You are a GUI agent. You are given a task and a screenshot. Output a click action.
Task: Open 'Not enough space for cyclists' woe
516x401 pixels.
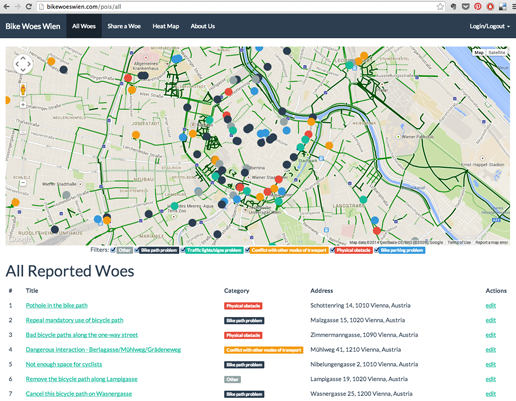(64, 364)
